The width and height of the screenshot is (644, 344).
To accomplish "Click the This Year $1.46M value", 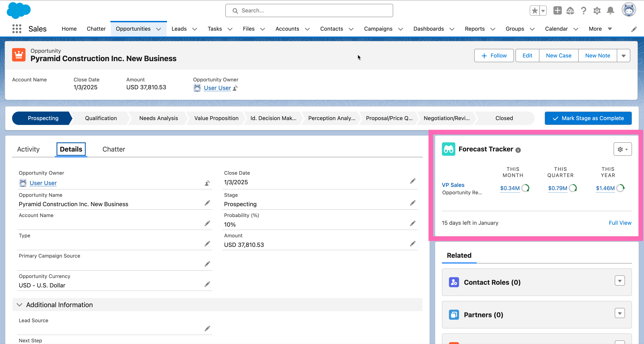I will point(605,188).
